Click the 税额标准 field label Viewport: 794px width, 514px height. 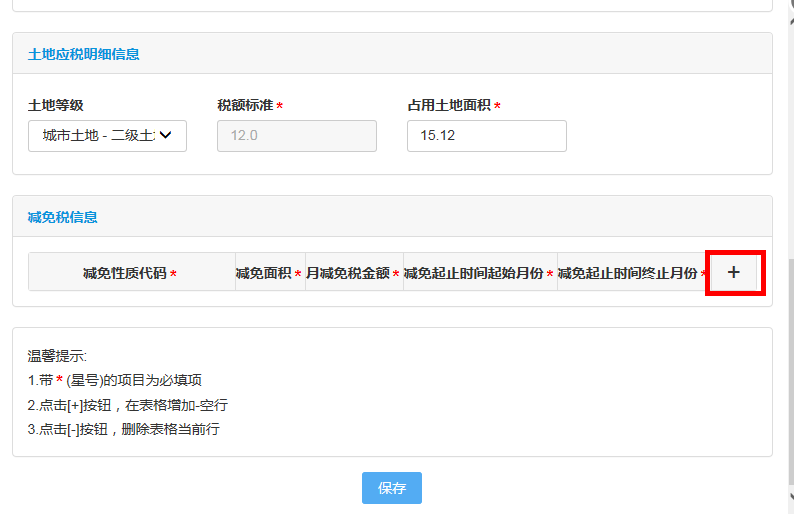pyautogui.click(x=246, y=105)
